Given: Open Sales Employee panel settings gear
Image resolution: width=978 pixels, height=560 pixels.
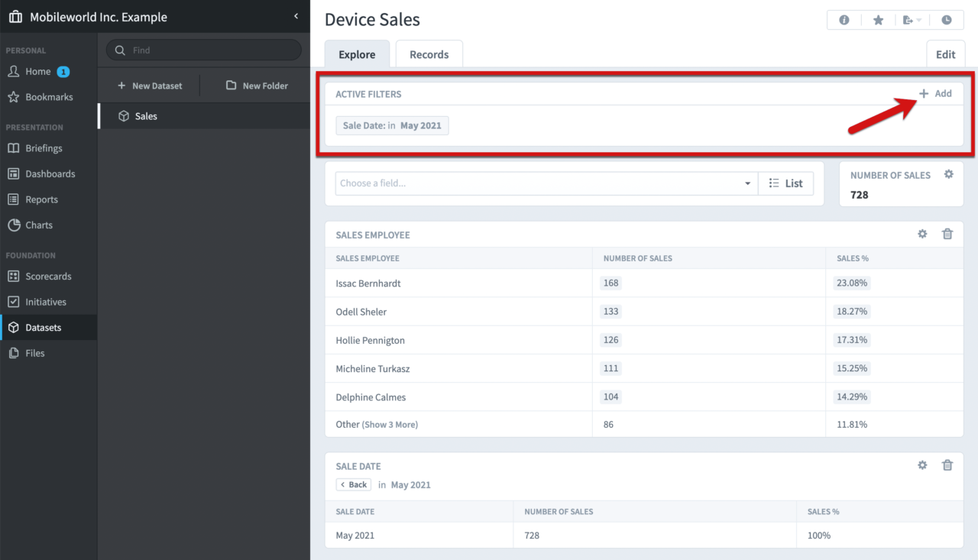Looking at the screenshot, I should (x=922, y=234).
